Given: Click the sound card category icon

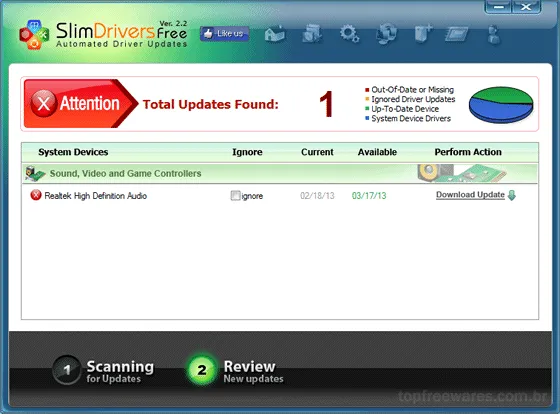Looking at the screenshot, I should click(35, 173).
